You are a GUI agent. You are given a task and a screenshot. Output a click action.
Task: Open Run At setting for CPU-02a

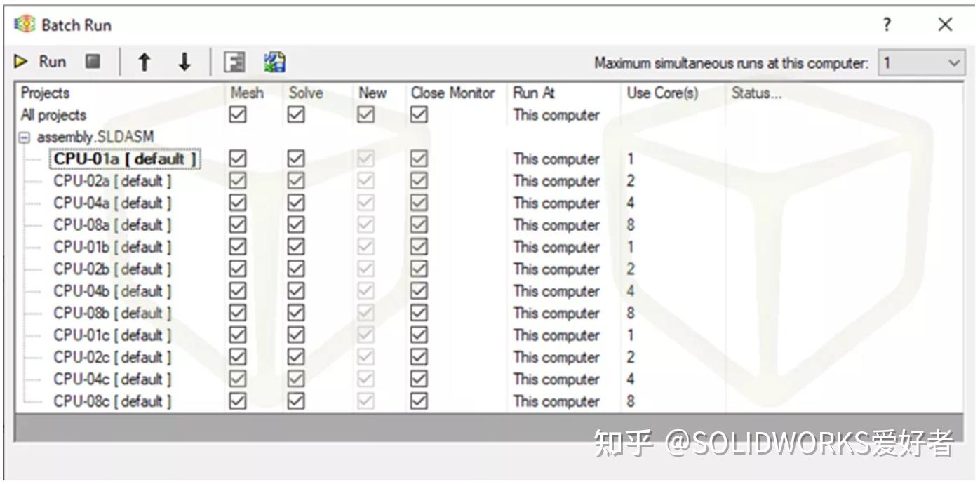tap(557, 180)
